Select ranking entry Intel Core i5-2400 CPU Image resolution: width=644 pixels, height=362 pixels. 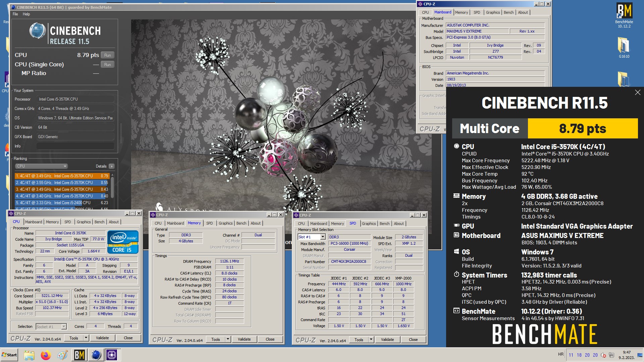coord(62,203)
